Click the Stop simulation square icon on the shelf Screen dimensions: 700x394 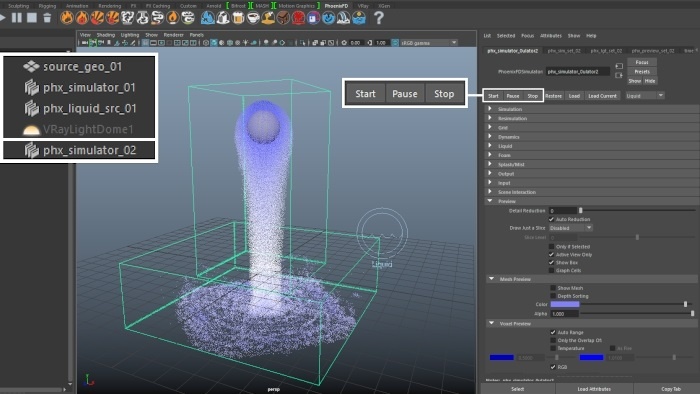(x=32, y=18)
